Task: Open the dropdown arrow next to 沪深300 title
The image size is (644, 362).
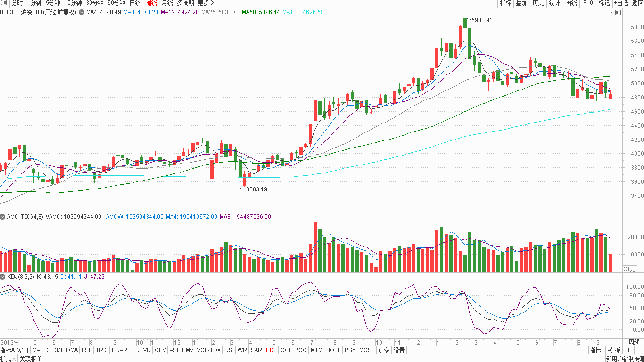Action: coord(82,12)
